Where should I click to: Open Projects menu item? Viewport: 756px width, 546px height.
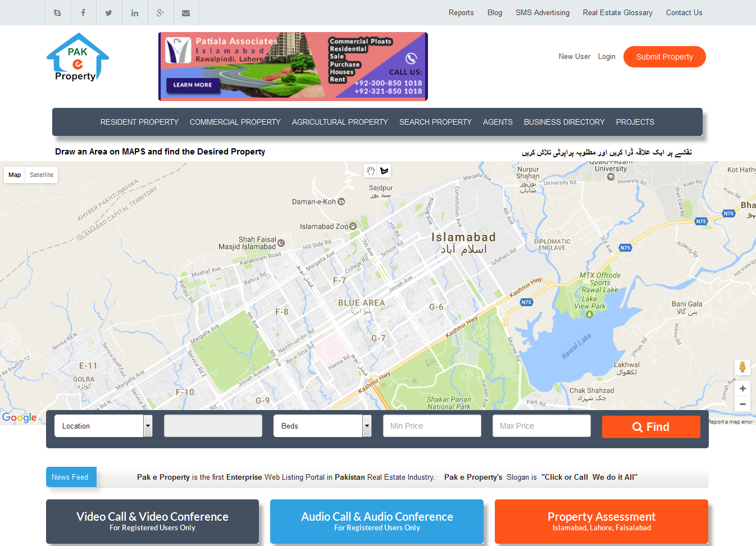[635, 122]
